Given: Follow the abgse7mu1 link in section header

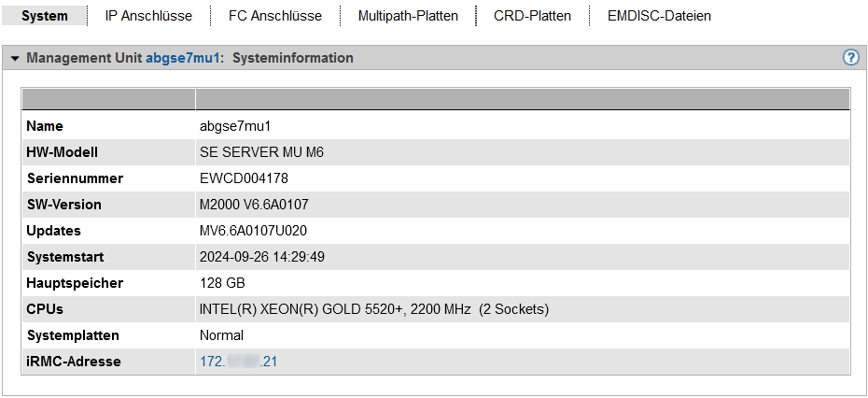Looking at the screenshot, I should click(183, 58).
